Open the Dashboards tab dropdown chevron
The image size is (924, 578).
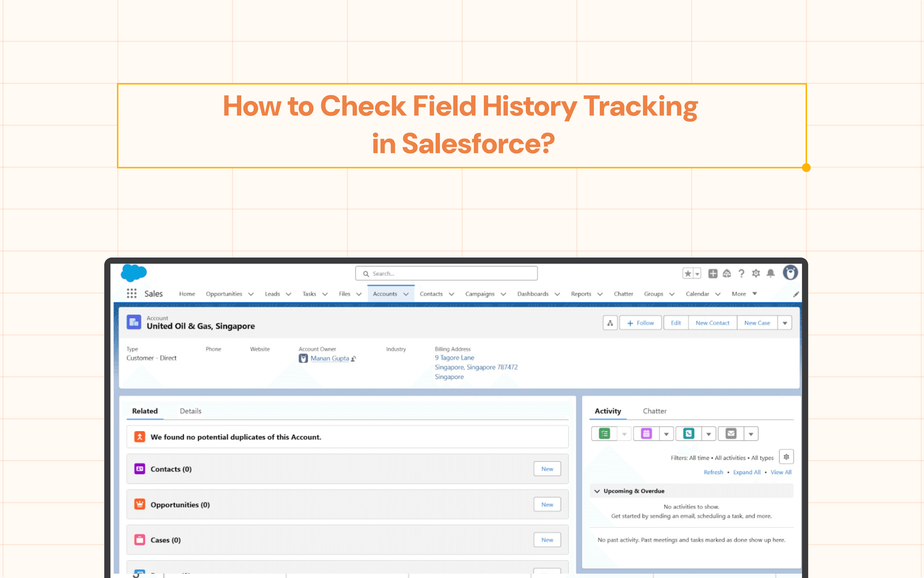(x=557, y=294)
